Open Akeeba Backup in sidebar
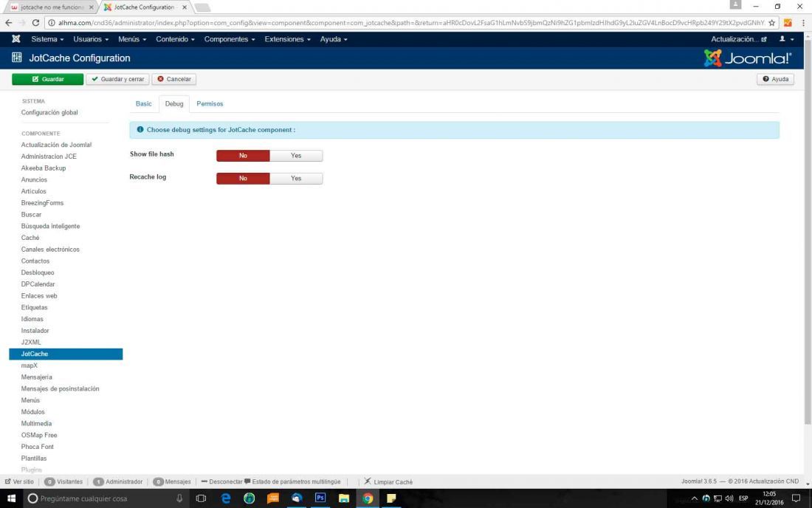Image resolution: width=812 pixels, height=508 pixels. [44, 168]
